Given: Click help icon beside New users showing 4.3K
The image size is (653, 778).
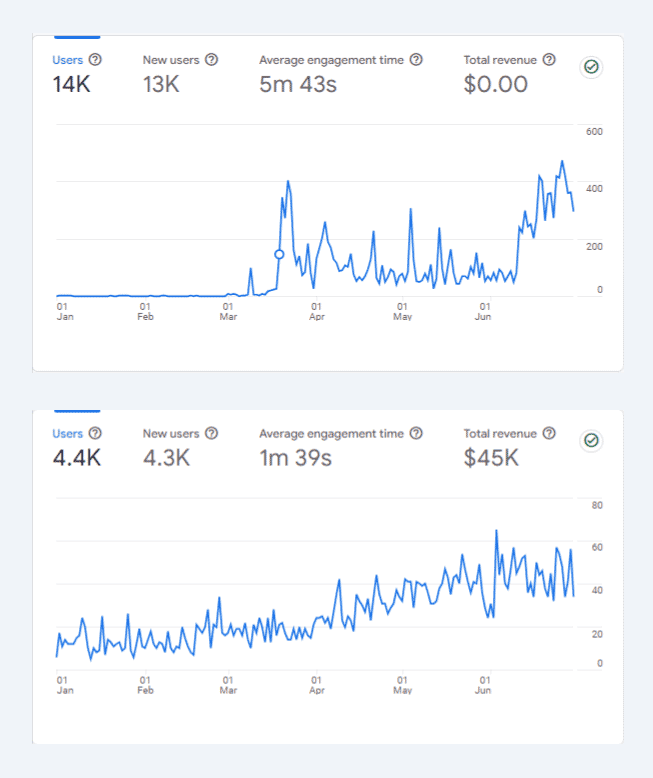Looking at the screenshot, I should pos(211,434).
